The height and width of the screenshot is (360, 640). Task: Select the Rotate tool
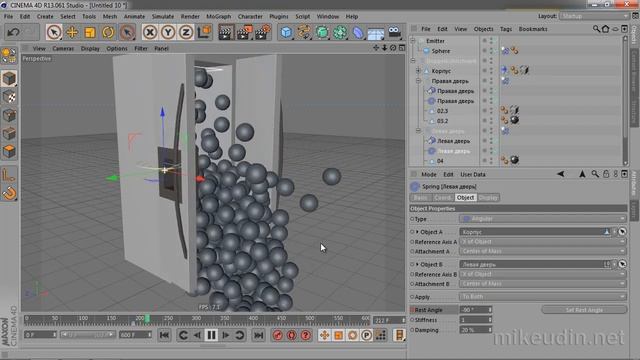click(108, 32)
